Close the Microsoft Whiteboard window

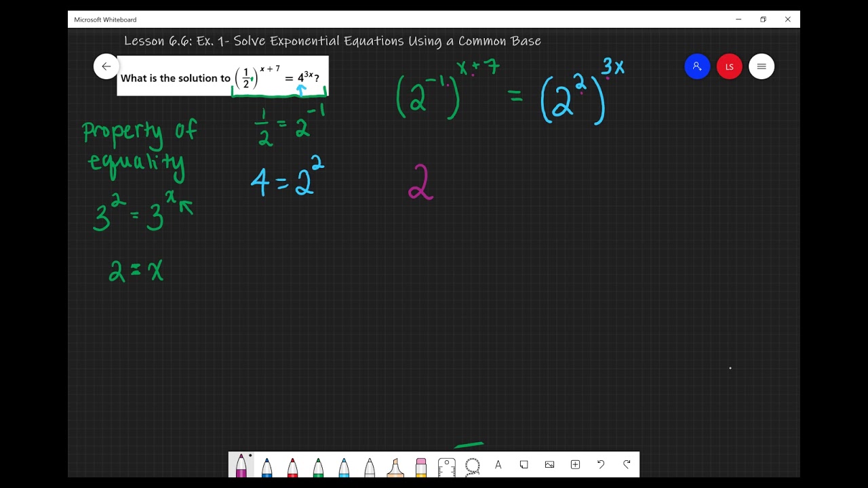[787, 20]
